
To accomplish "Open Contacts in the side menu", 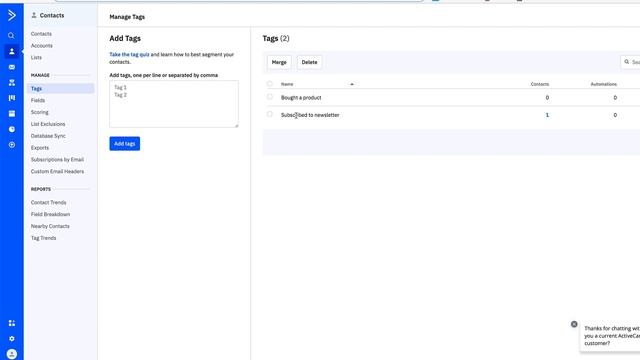I will [x=41, y=34].
